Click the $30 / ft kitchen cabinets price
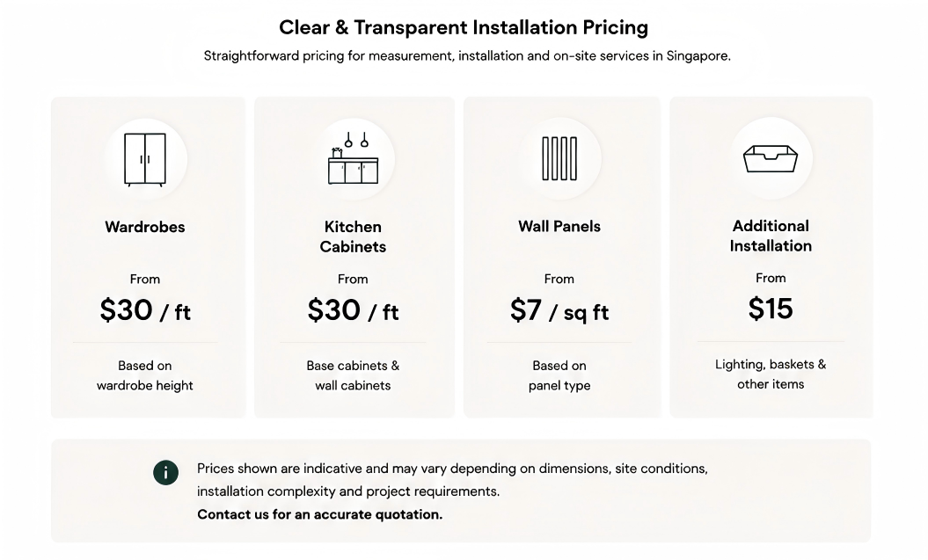The height and width of the screenshot is (560, 928). (353, 309)
